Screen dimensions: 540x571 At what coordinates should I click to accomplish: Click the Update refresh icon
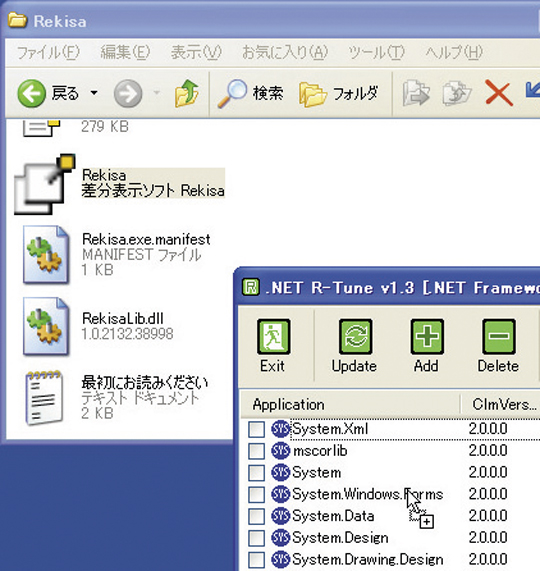pos(355,336)
